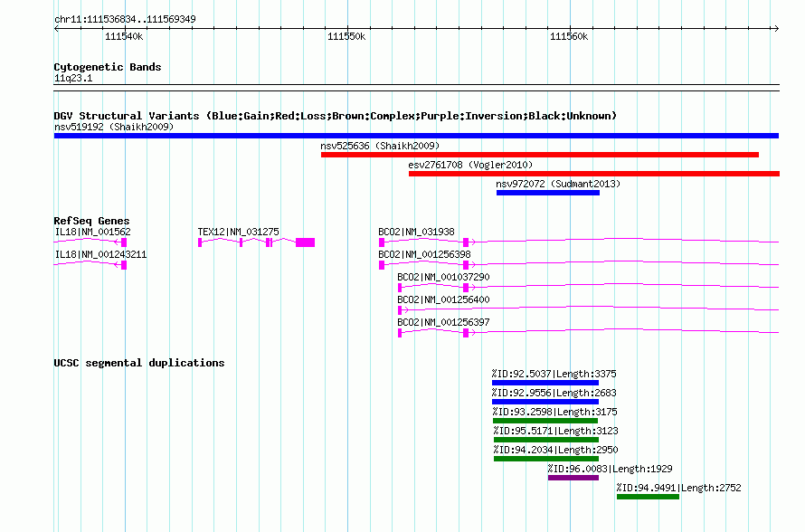Viewport: 805px width, 532px height.
Task: Click the Cytogenetic Bands track title
Action: (x=108, y=67)
